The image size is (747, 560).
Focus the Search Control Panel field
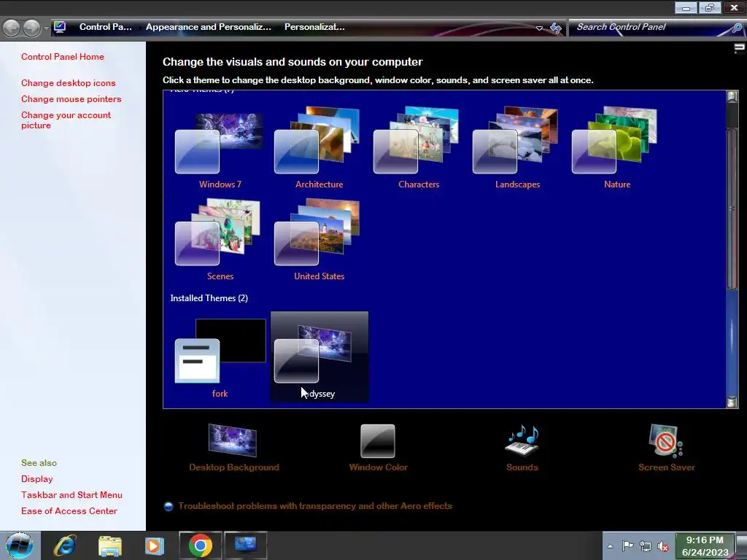tap(650, 27)
